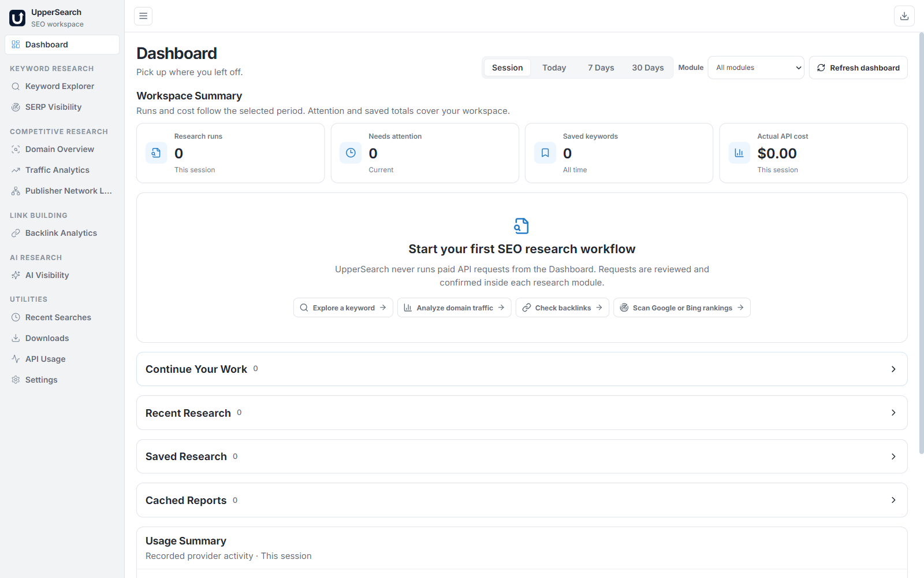Click Explore a keyword button
The image size is (924, 578).
pos(343,307)
